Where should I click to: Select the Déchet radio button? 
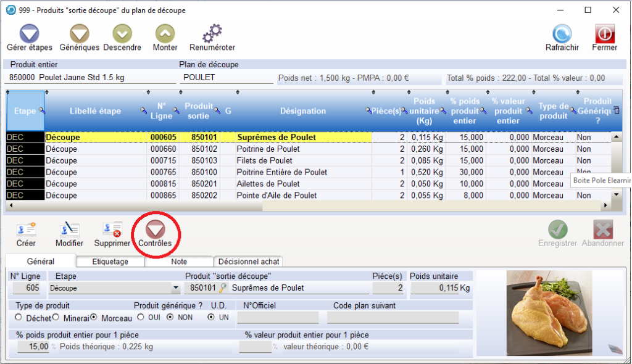coord(20,318)
